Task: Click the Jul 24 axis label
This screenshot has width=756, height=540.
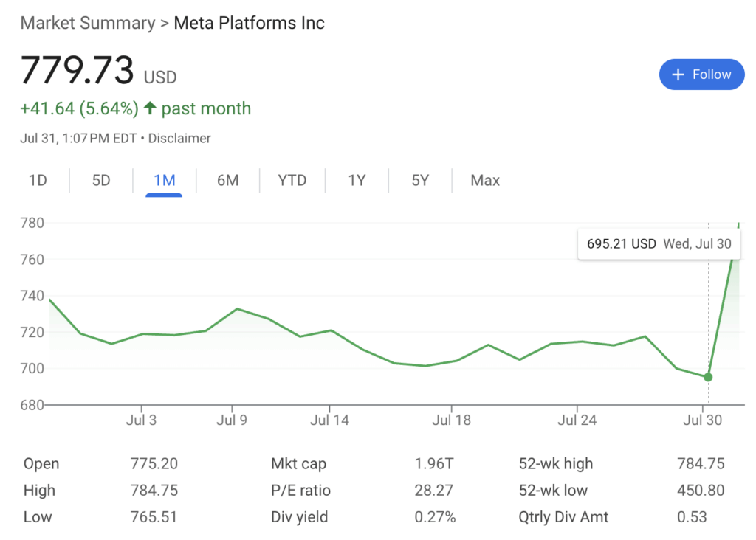Action: click(577, 420)
